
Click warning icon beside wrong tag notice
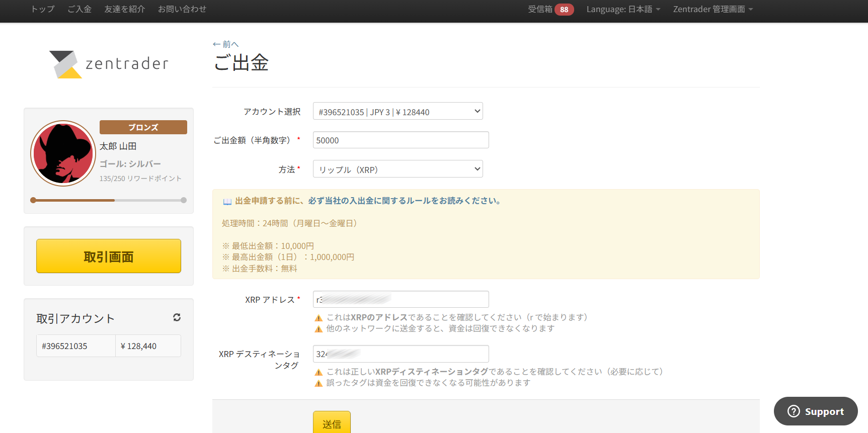pyautogui.click(x=319, y=383)
